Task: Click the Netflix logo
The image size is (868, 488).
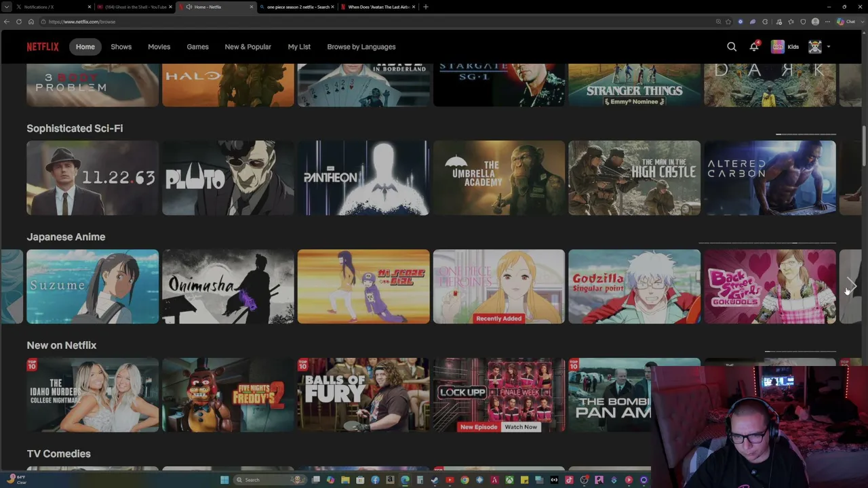Action: tap(43, 47)
